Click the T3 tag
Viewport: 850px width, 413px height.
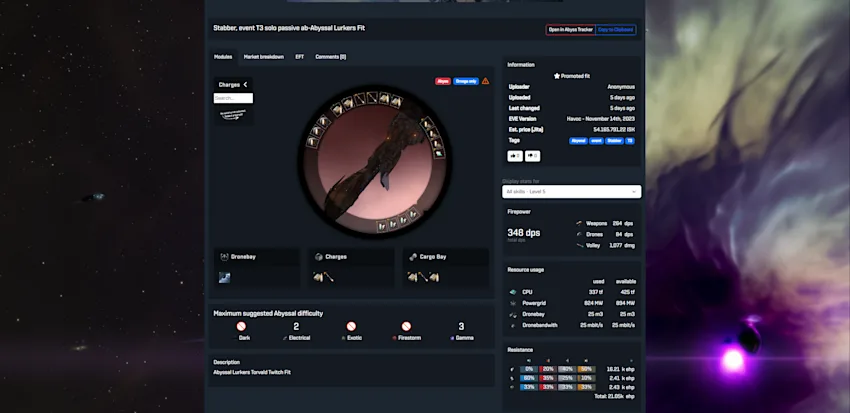click(630, 141)
